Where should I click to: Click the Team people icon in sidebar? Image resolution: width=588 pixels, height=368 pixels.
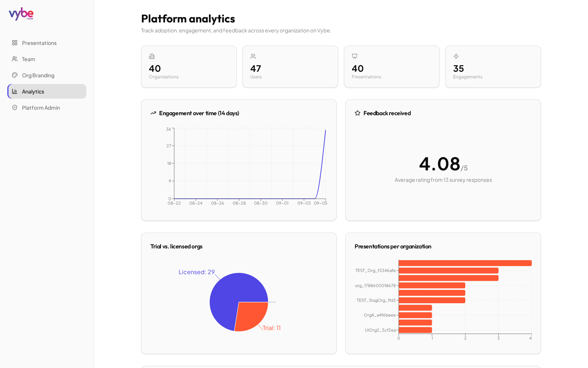click(x=15, y=59)
